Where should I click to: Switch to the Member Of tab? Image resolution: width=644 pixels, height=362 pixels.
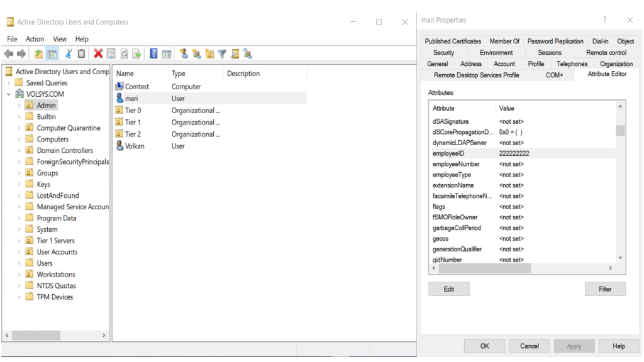tap(504, 41)
